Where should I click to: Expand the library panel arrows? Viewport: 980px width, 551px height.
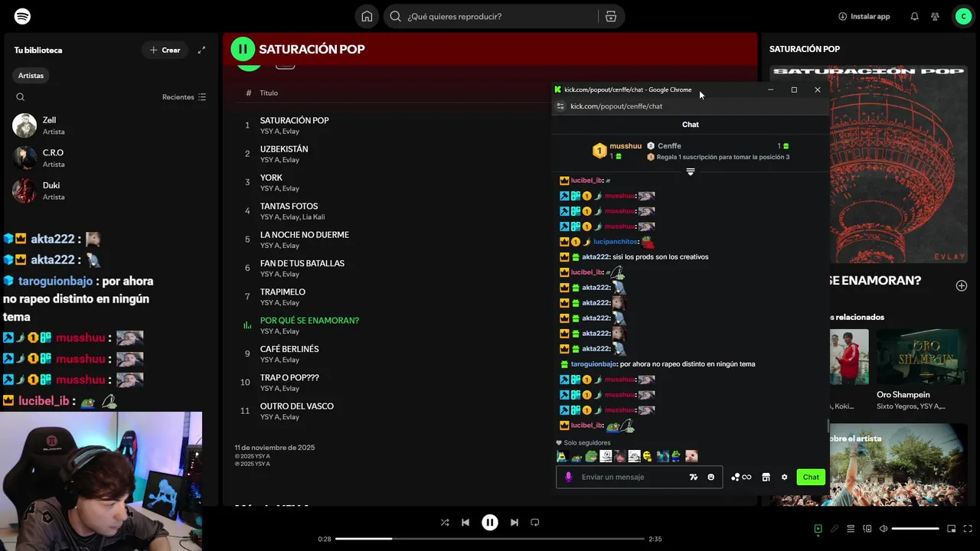(x=201, y=50)
